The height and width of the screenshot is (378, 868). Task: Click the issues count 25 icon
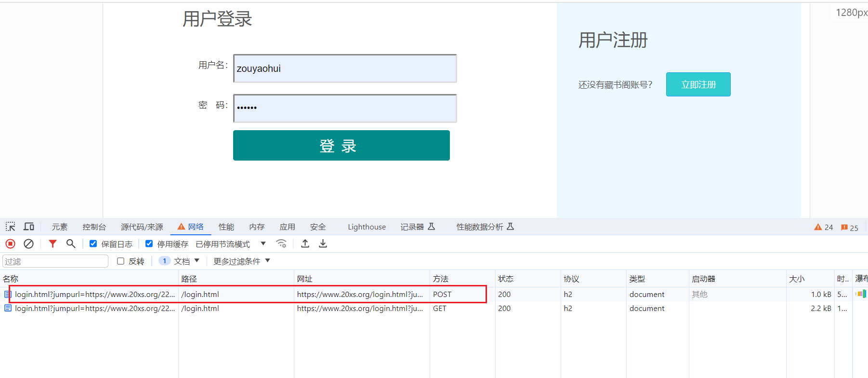click(850, 228)
